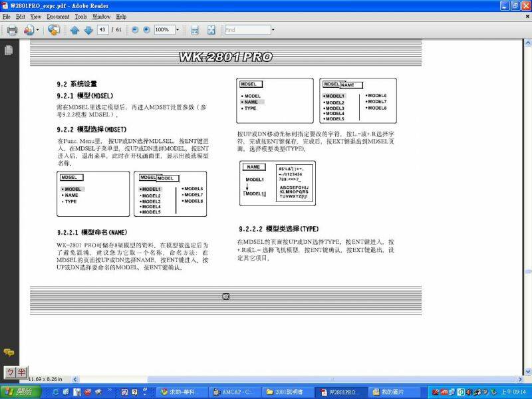Click the Print icon in the toolbar
532x399 pixels.
coord(12,30)
